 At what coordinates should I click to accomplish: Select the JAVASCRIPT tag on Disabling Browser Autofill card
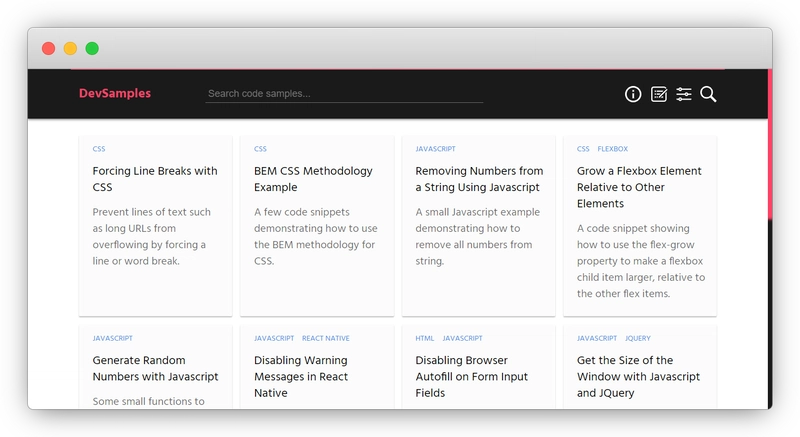tap(462, 338)
